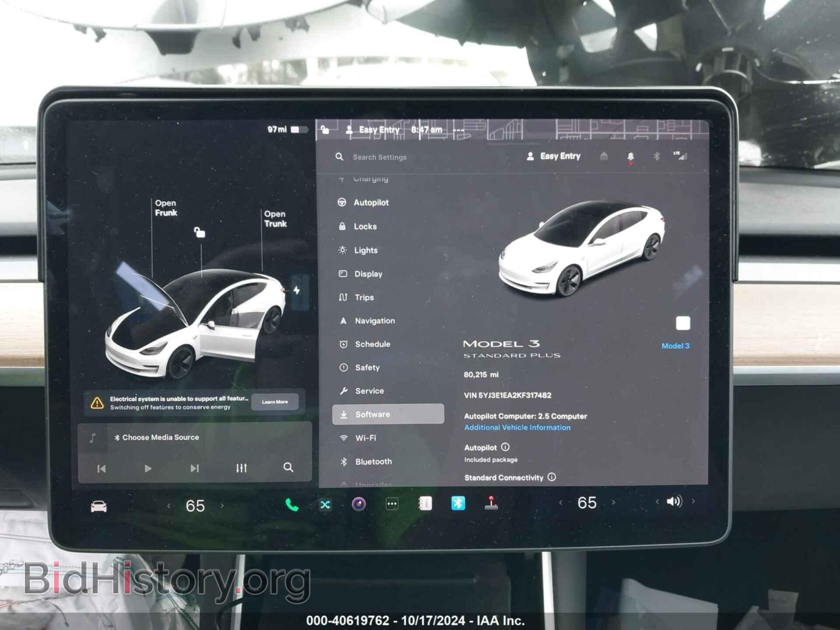The width and height of the screenshot is (840, 630).
Task: Open media equalizer sliders icon
Action: click(x=241, y=468)
